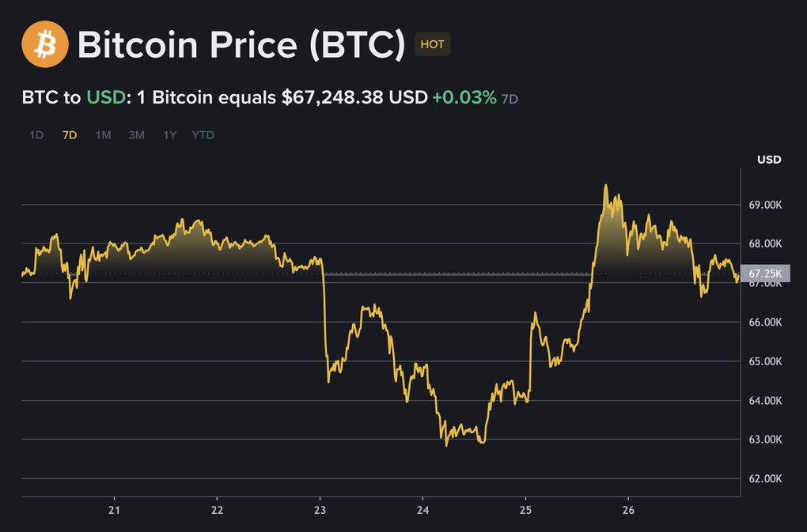Switch to the 1D timeframe tab

(36, 134)
